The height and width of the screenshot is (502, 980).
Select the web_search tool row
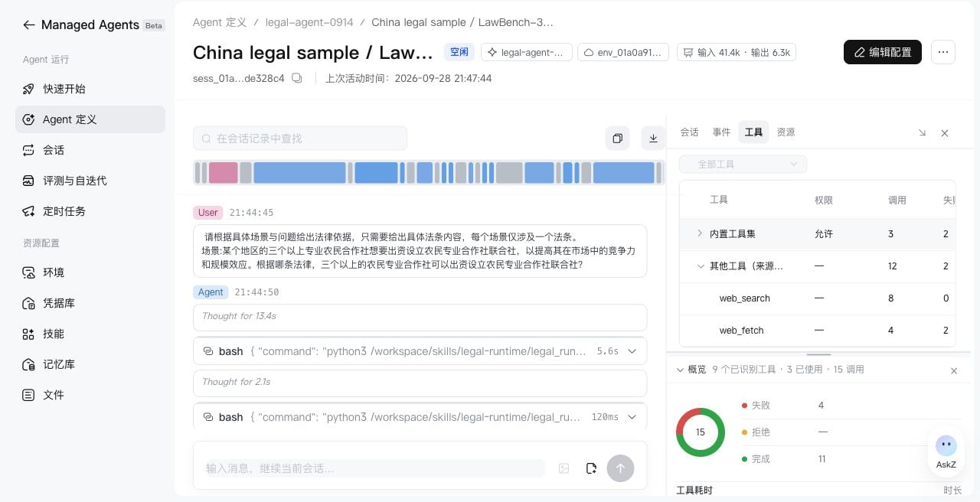tap(818, 298)
